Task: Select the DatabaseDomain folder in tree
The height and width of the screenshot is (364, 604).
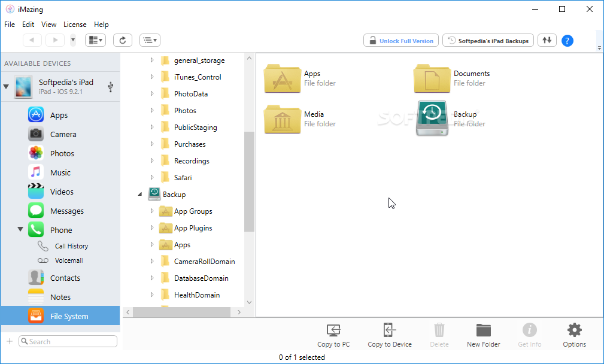Action: point(201,278)
